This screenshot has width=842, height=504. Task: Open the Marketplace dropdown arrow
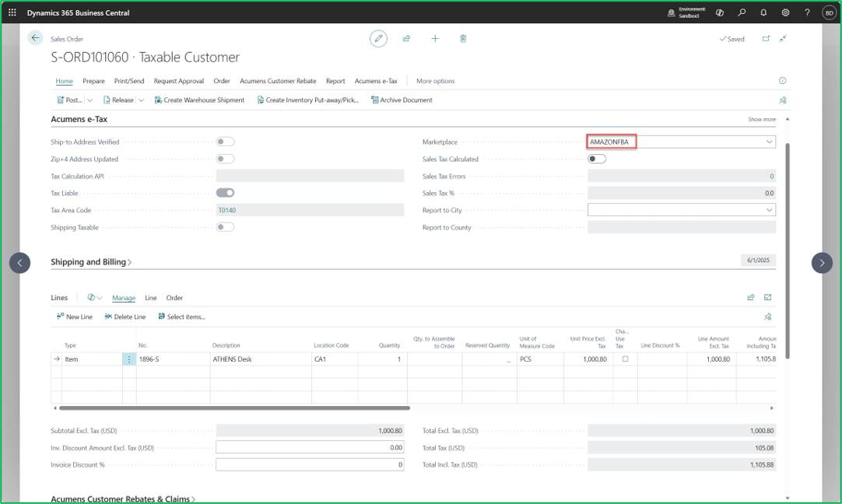pos(769,142)
